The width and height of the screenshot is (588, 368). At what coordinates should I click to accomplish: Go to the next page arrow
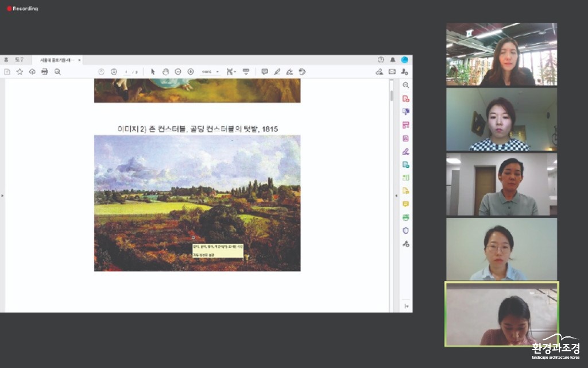pos(114,72)
